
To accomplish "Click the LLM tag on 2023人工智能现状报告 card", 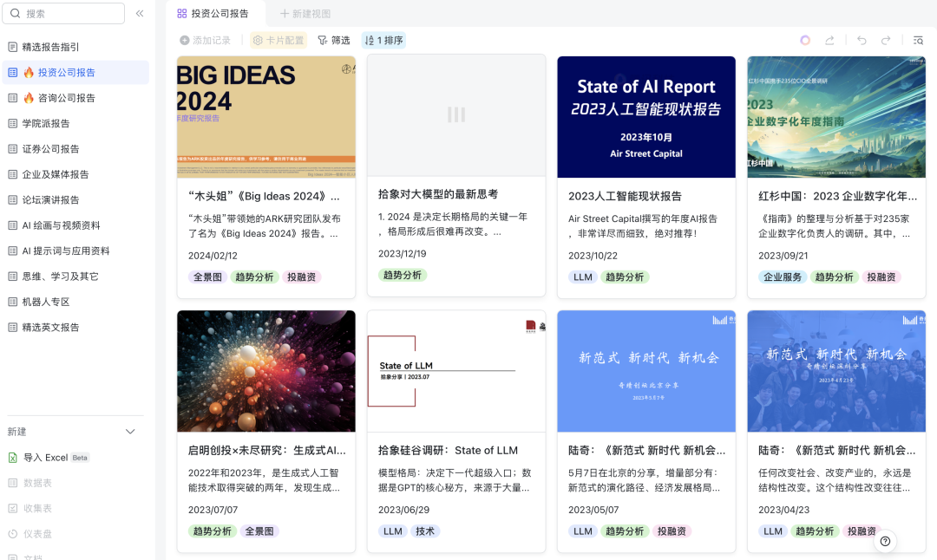I will [x=583, y=277].
